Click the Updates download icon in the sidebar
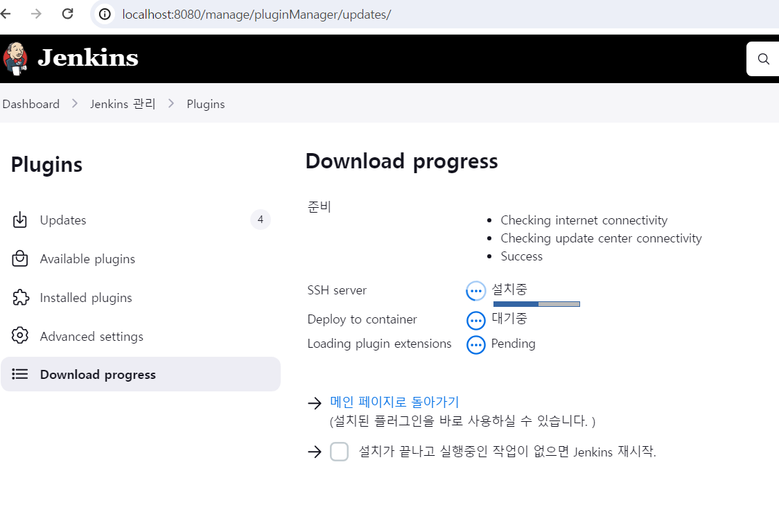The image size is (779, 532). coord(20,220)
